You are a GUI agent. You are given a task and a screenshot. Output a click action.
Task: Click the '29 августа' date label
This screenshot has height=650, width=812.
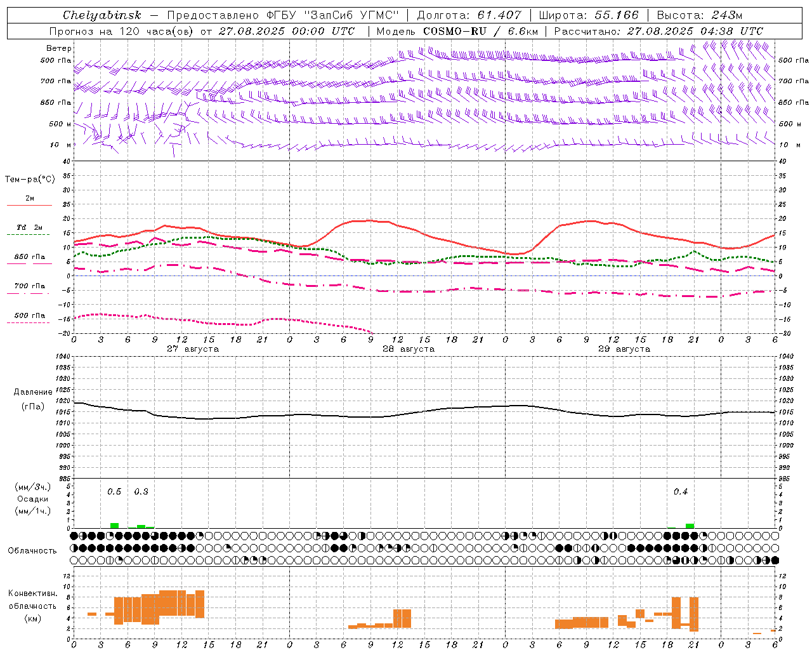[x=624, y=349]
